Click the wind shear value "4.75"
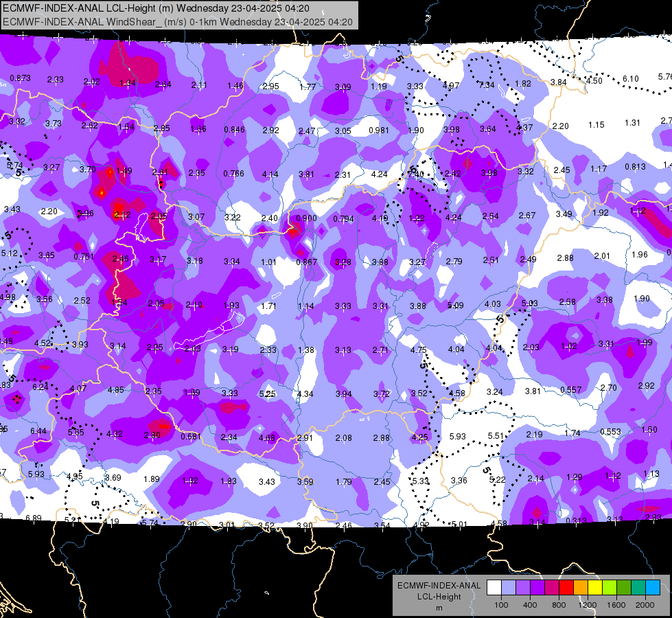The width and height of the screenshot is (672, 618). coord(418,350)
